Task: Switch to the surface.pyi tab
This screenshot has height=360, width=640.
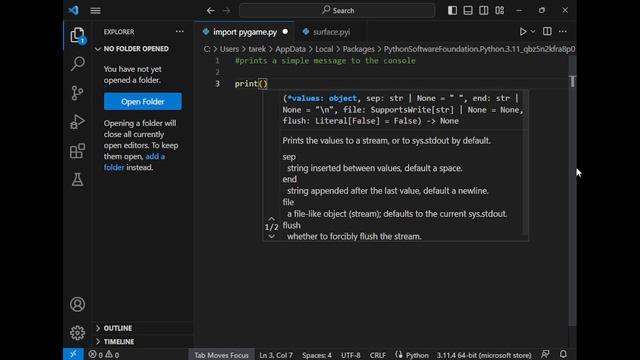Action: pos(331,32)
